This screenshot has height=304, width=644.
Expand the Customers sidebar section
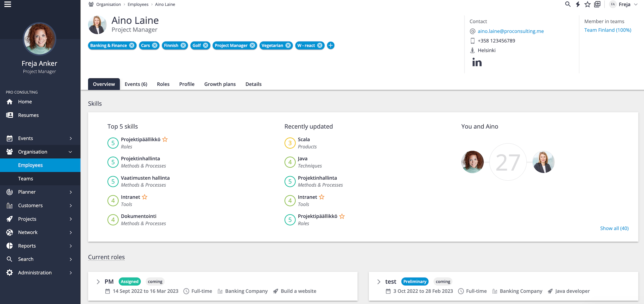(71, 206)
